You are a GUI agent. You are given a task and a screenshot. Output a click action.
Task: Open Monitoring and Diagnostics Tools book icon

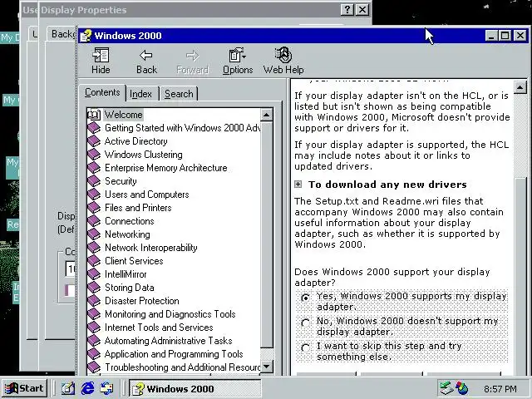click(94, 314)
